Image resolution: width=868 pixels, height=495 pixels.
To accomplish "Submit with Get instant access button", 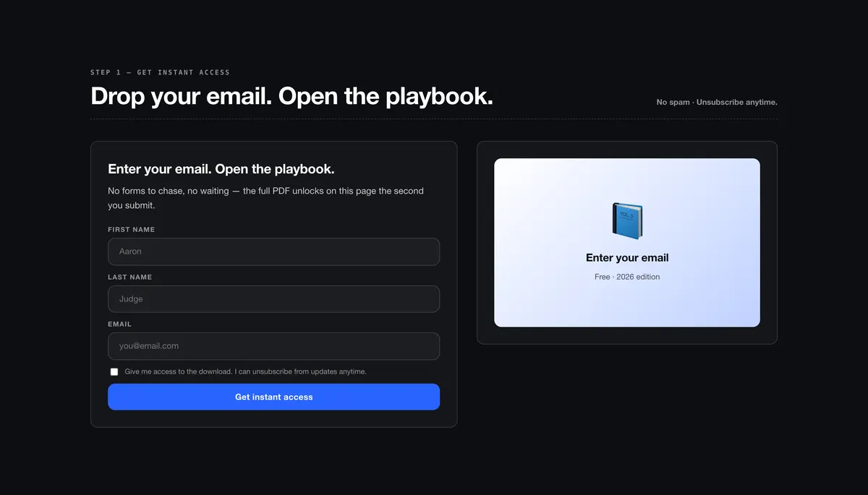I will [x=273, y=397].
